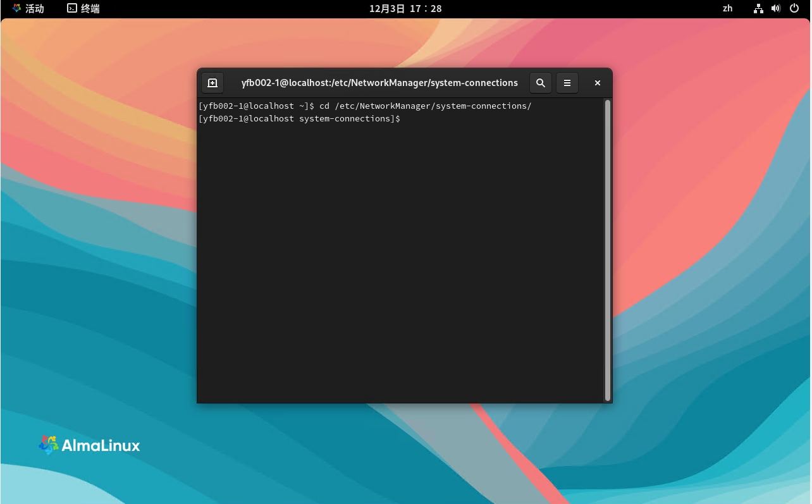Click the cd /etc/NetworkManager/system-connections/ command line
Screen dimensions: 812x504
coord(365,106)
